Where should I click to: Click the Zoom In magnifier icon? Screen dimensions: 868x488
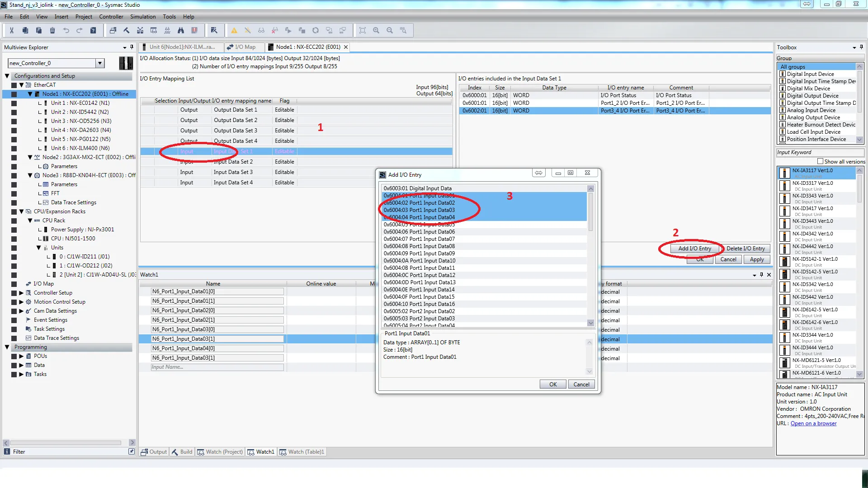(376, 30)
